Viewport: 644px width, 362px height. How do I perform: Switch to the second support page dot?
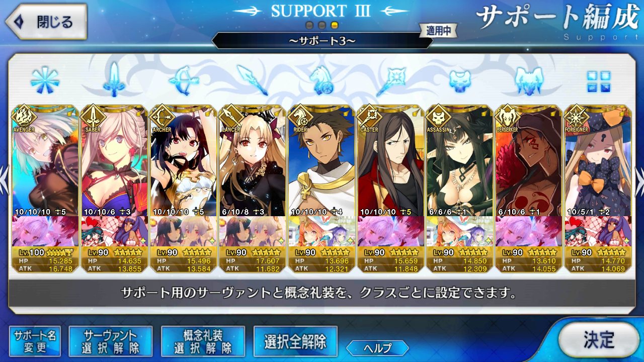click(322, 25)
